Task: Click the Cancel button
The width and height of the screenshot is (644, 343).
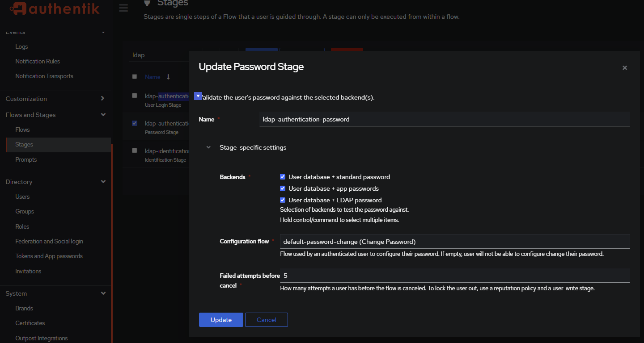Action: pos(267,320)
